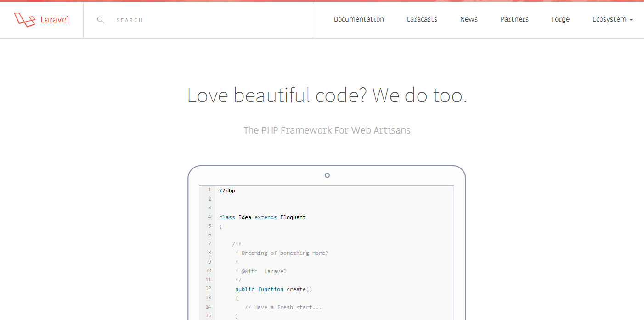Click the code line "<?php"
The width and height of the screenshot is (644, 320).
point(227,190)
